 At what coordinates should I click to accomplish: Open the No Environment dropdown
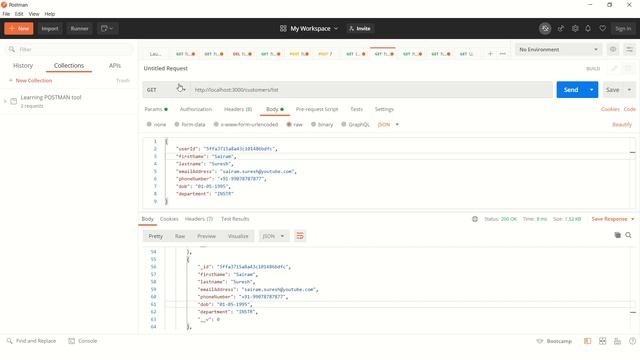click(558, 49)
